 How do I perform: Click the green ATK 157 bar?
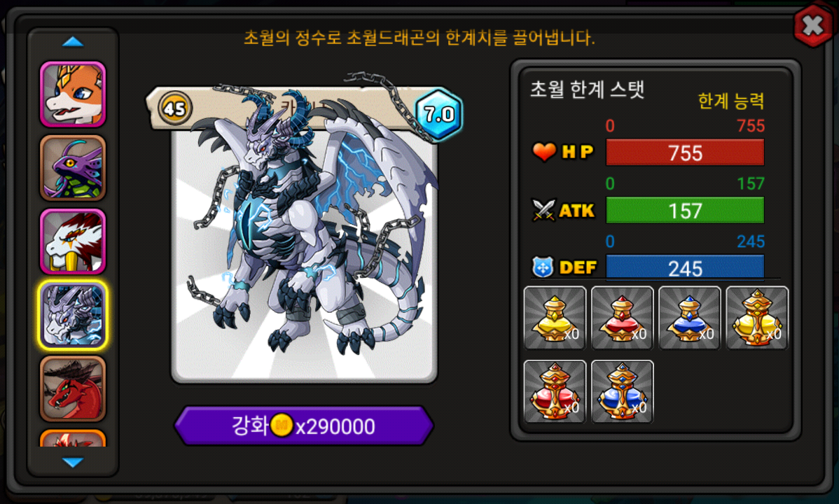tap(685, 210)
